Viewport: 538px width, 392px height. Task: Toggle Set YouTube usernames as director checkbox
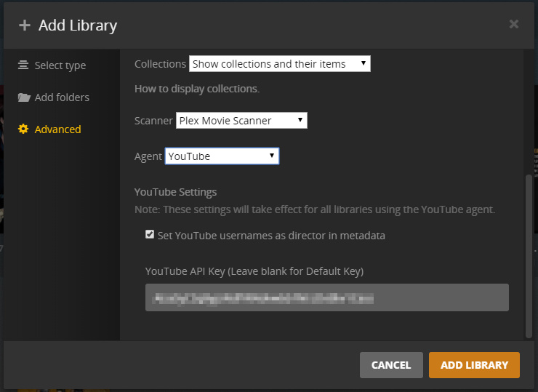pos(150,234)
